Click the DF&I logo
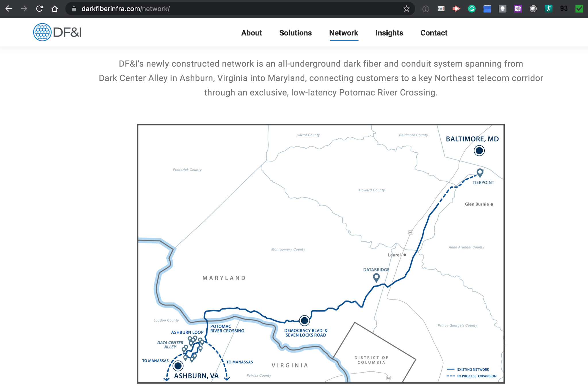 tap(57, 32)
